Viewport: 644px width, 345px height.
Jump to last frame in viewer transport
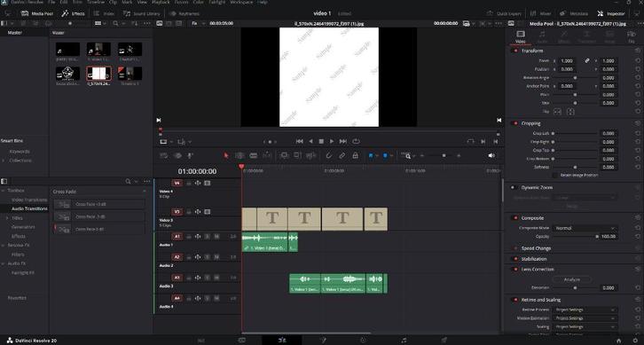(x=343, y=141)
